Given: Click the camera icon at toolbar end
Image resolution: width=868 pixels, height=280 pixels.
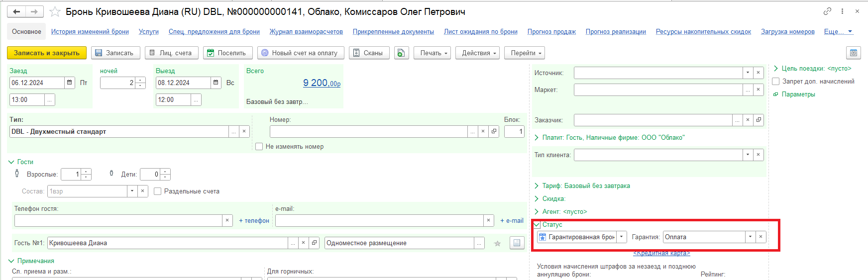Looking at the screenshot, I should click(x=854, y=53).
